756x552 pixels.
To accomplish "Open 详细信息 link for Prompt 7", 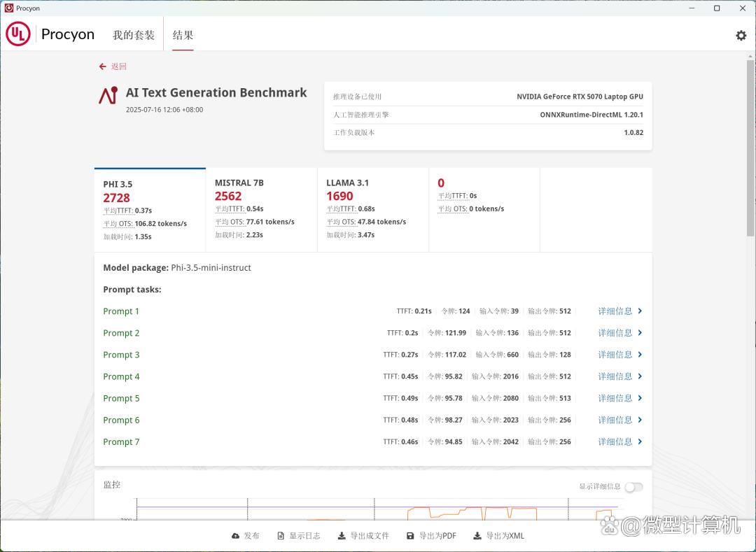I will 615,441.
